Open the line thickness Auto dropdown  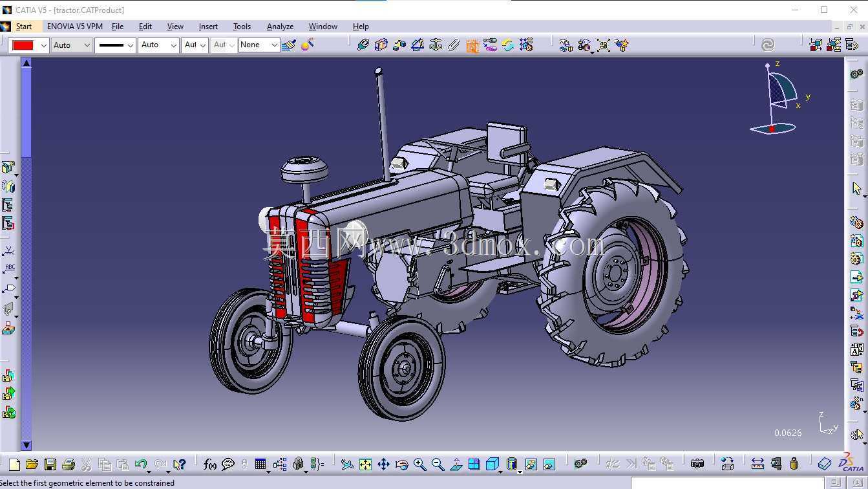pyautogui.click(x=158, y=45)
